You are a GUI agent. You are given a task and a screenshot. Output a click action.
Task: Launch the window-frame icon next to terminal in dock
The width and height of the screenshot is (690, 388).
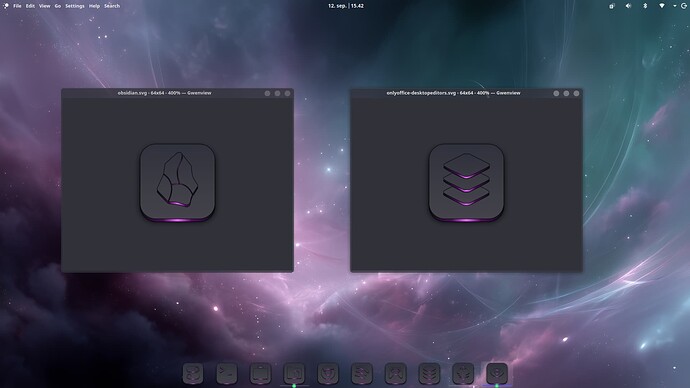pyautogui.click(x=261, y=373)
